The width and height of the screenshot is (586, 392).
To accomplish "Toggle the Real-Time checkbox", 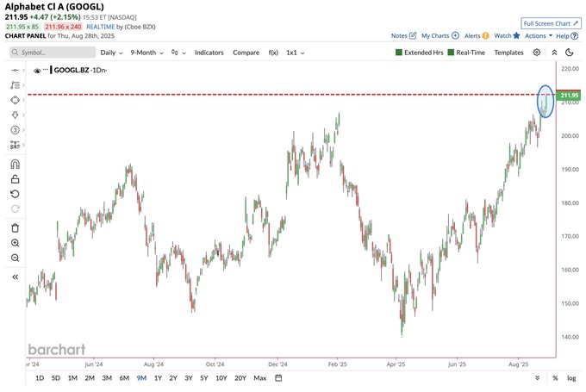I will 451,53.
